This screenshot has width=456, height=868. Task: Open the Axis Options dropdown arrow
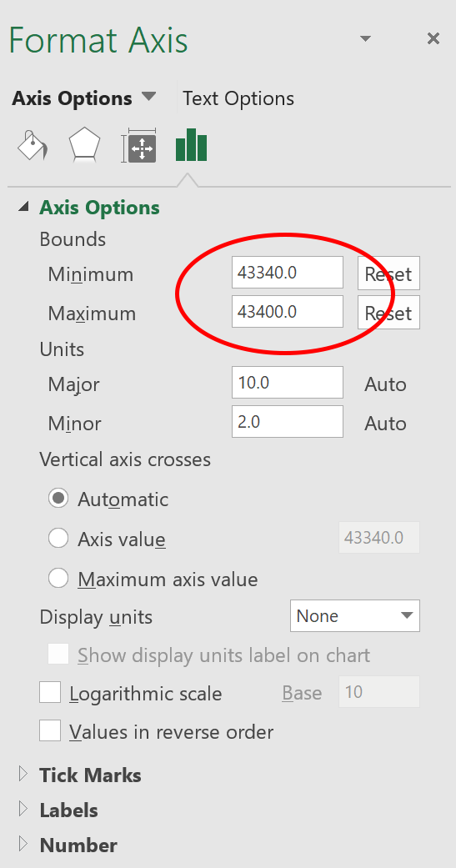(149, 97)
